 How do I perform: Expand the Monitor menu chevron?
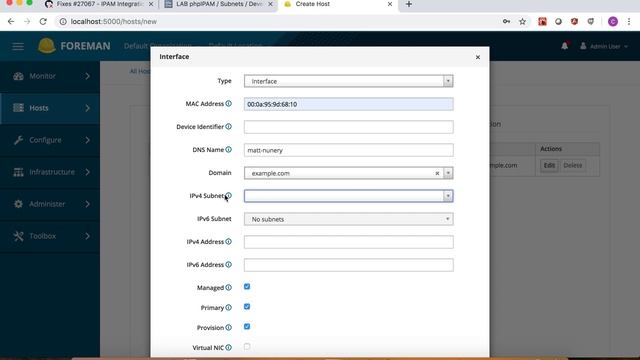[87, 76]
